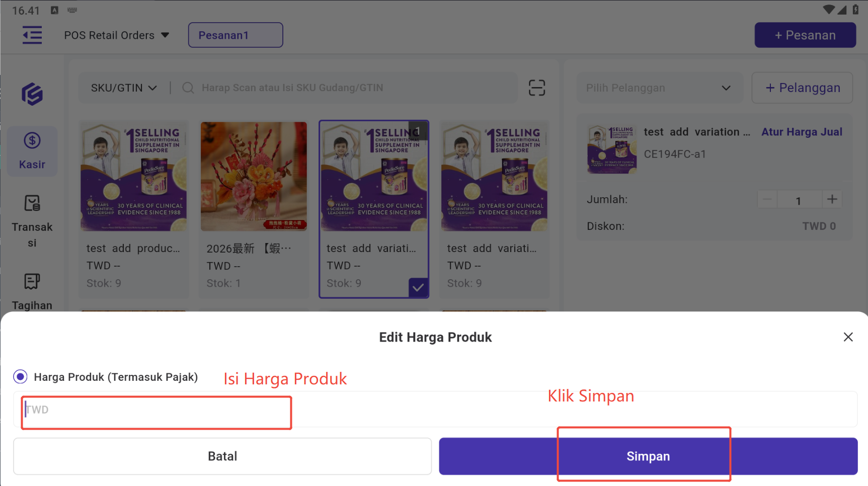Collapse the sidebar menu icon

tap(32, 35)
